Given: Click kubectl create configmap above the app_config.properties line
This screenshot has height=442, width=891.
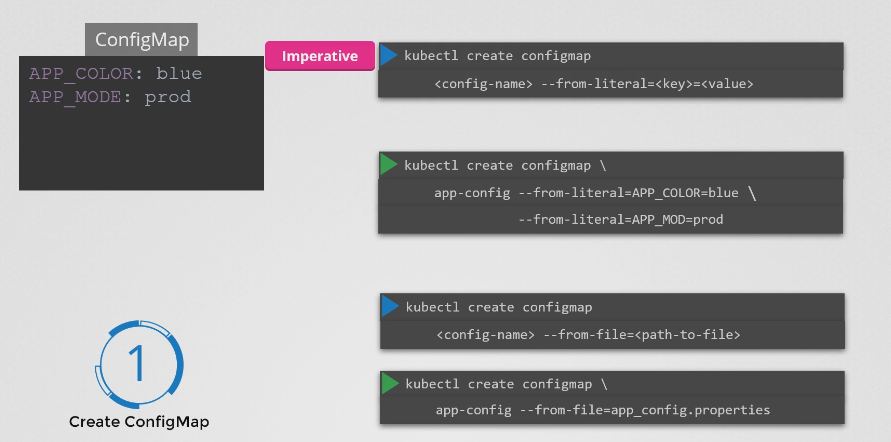Looking at the screenshot, I should (499, 383).
